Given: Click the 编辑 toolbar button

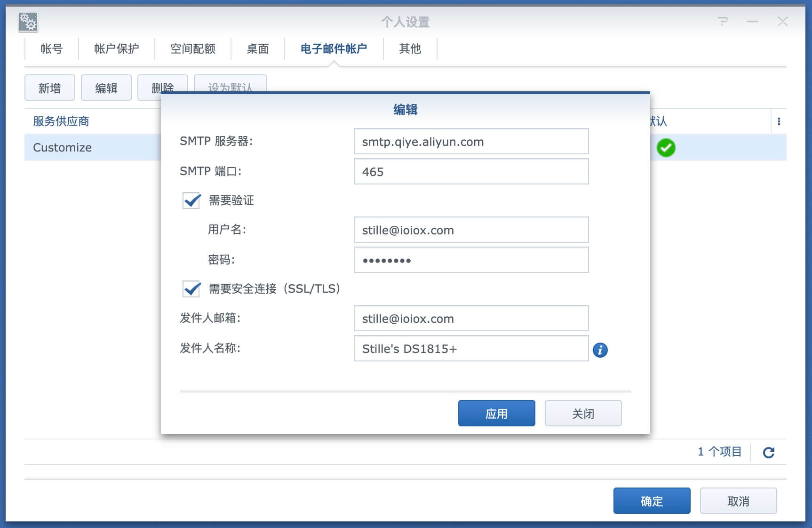Looking at the screenshot, I should pyautogui.click(x=106, y=88).
